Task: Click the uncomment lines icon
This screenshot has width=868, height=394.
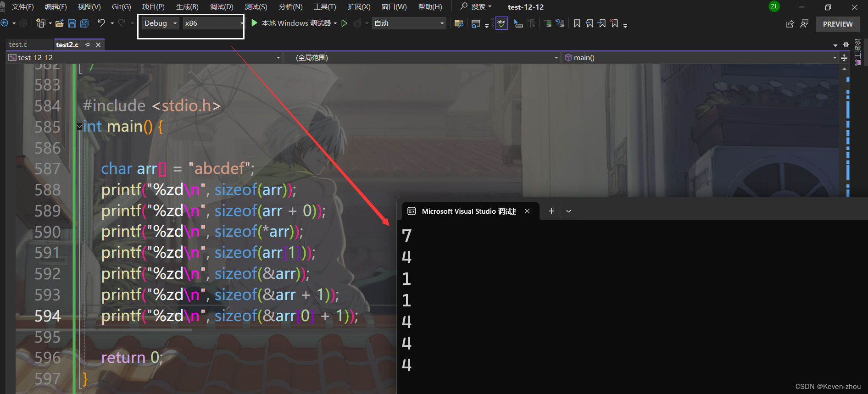Action: pos(560,23)
